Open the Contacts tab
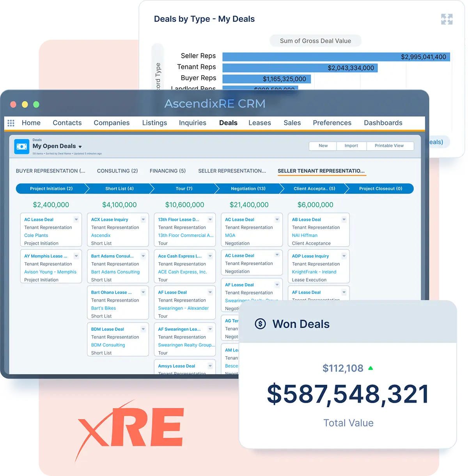The height and width of the screenshot is (476, 468). click(x=67, y=123)
